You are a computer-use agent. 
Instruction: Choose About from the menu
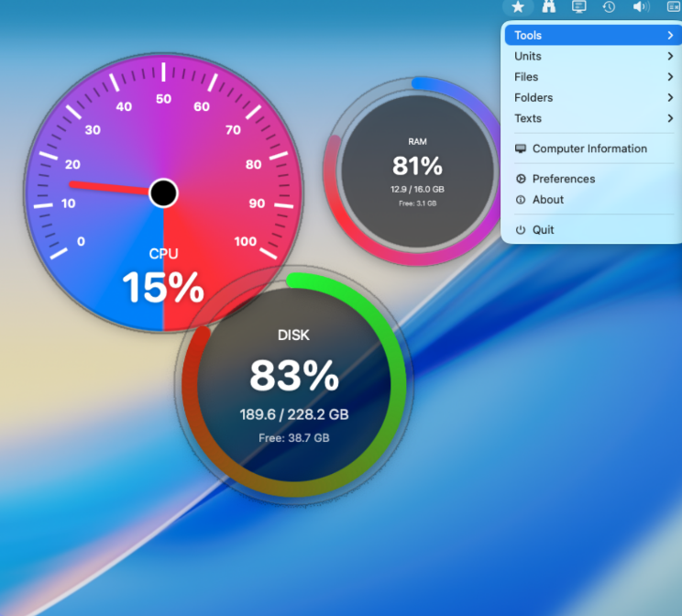548,200
